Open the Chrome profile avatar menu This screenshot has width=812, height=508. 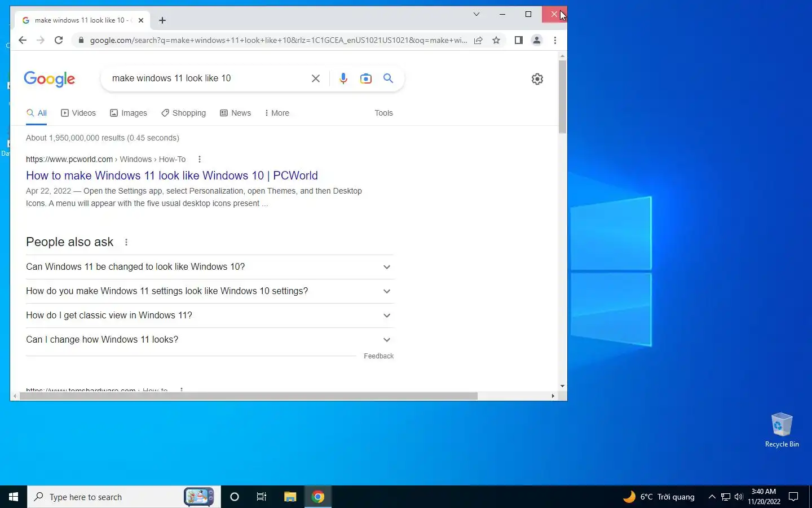[537, 40]
